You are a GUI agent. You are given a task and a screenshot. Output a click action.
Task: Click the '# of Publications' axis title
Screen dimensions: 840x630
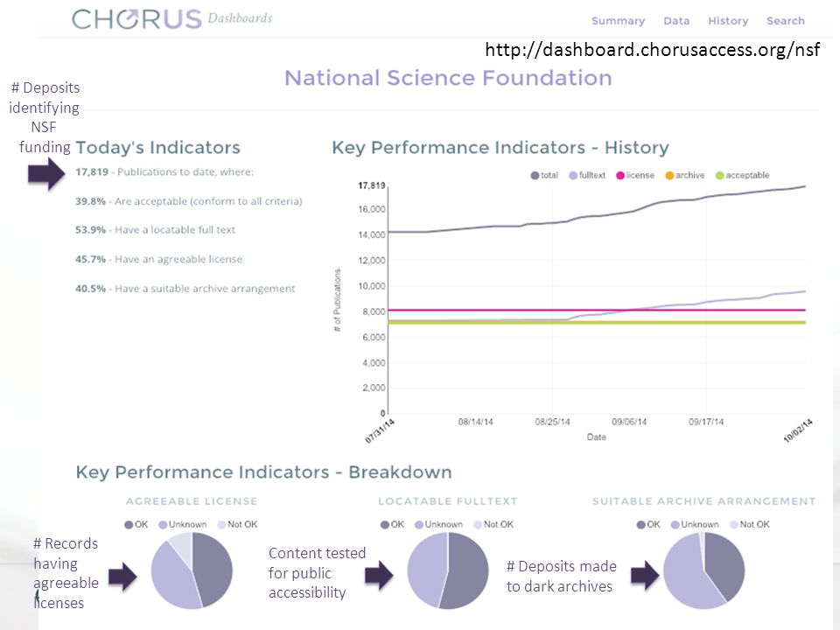pyautogui.click(x=337, y=300)
